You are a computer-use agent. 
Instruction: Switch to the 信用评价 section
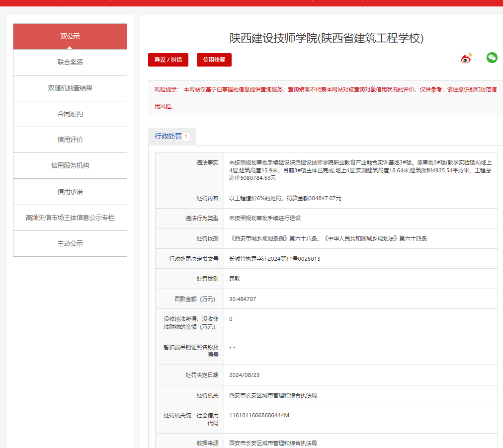pos(70,140)
